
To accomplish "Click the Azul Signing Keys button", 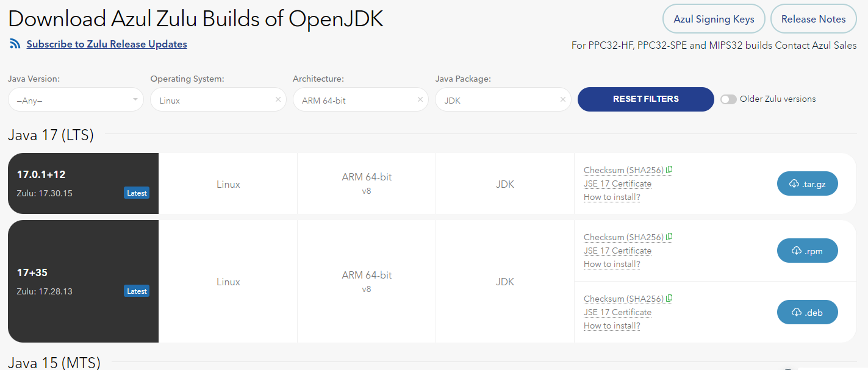I will coord(714,18).
